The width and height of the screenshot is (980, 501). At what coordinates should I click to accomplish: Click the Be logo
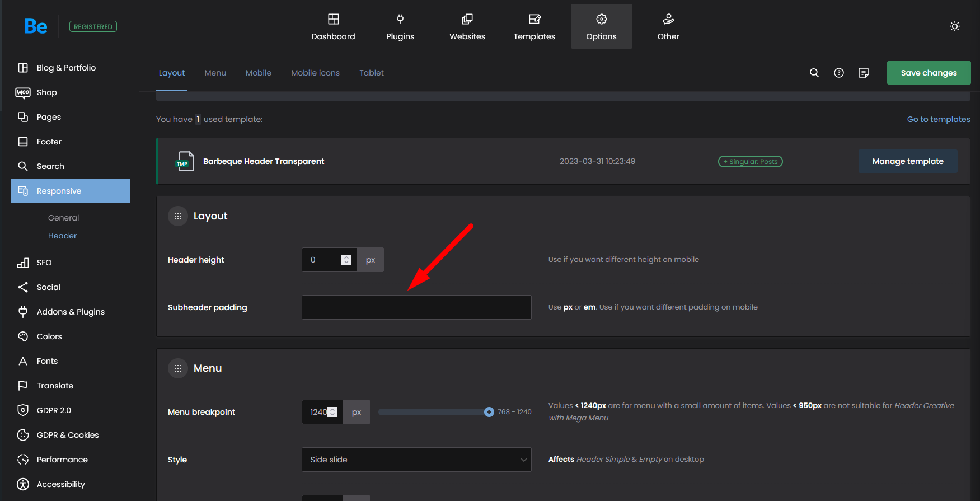coord(35,26)
